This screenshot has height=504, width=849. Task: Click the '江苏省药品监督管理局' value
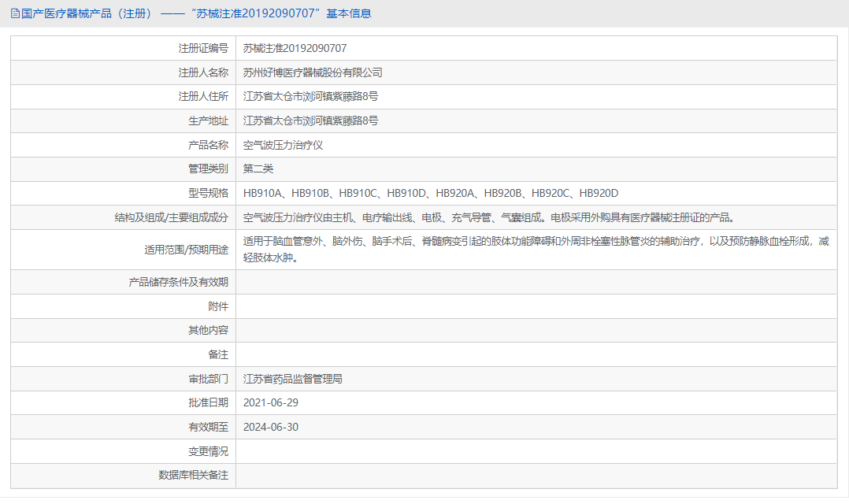coord(293,379)
